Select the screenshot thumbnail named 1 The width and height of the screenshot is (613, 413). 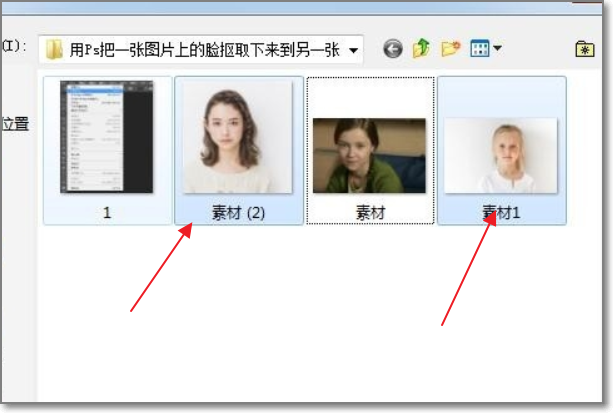(x=107, y=137)
